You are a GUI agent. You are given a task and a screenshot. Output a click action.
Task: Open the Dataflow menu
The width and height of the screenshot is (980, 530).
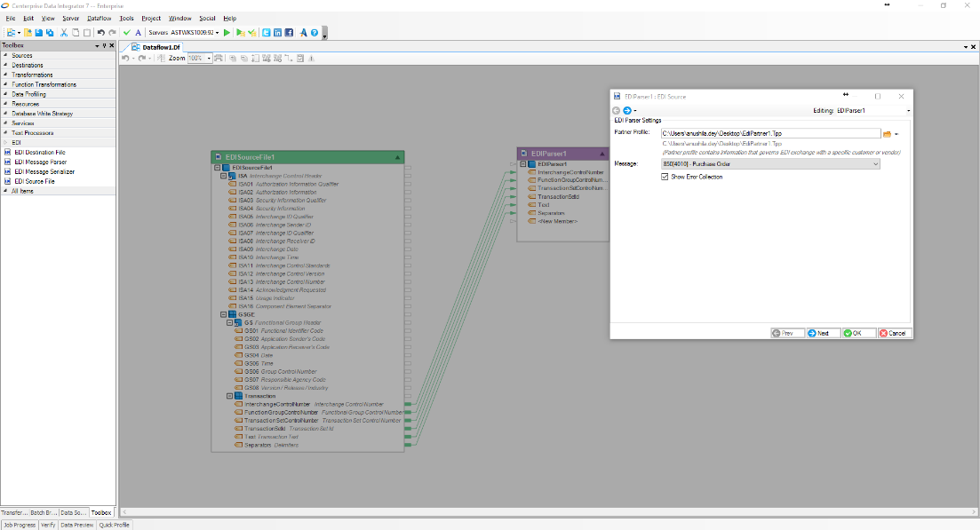(99, 18)
